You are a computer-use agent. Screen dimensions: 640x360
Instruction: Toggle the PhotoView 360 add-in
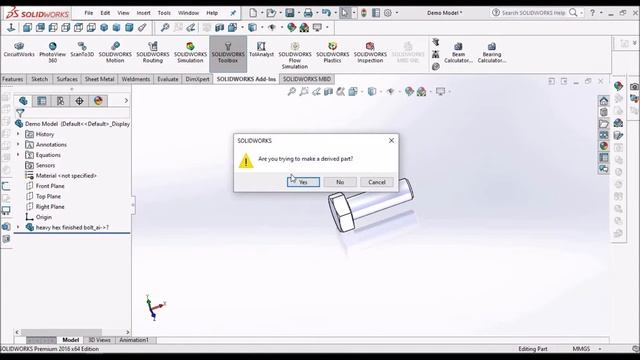(x=53, y=53)
